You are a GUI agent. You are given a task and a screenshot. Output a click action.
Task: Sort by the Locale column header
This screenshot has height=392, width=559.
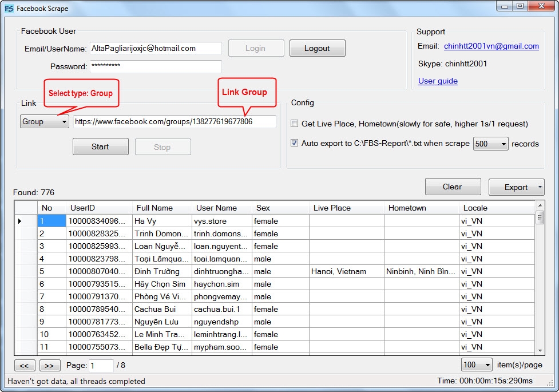point(497,208)
